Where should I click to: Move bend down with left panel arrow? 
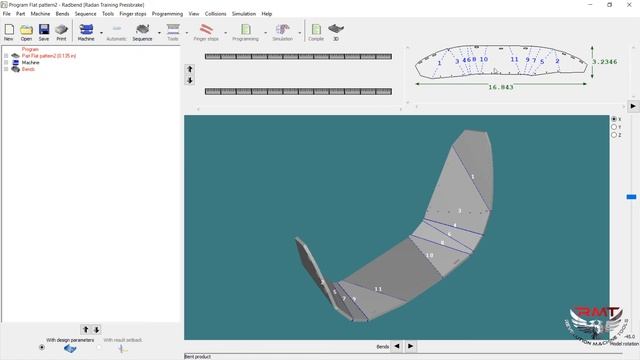click(97, 329)
